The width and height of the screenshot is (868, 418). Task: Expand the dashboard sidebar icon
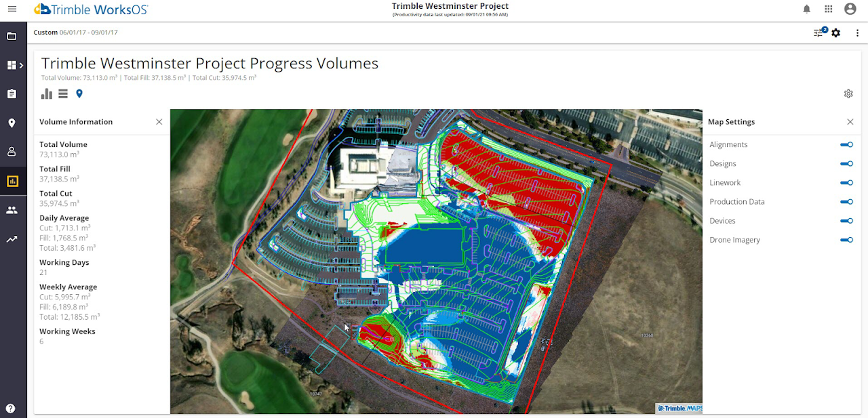point(14,65)
